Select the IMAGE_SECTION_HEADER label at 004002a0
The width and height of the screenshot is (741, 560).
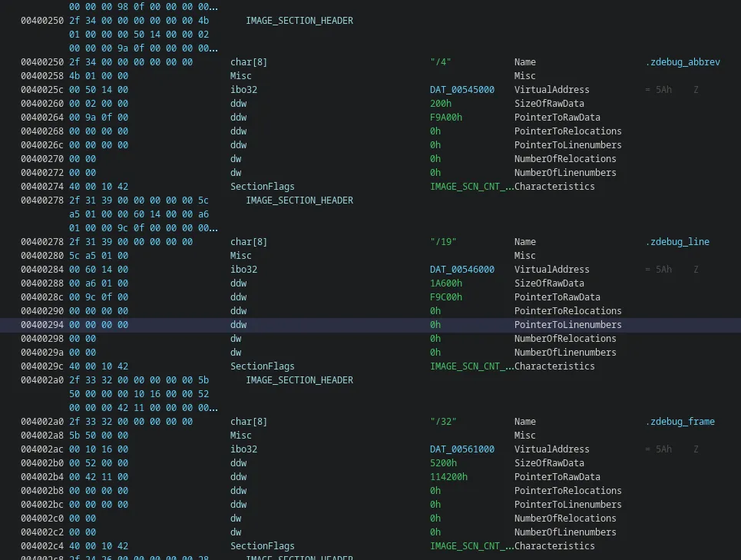tap(299, 380)
